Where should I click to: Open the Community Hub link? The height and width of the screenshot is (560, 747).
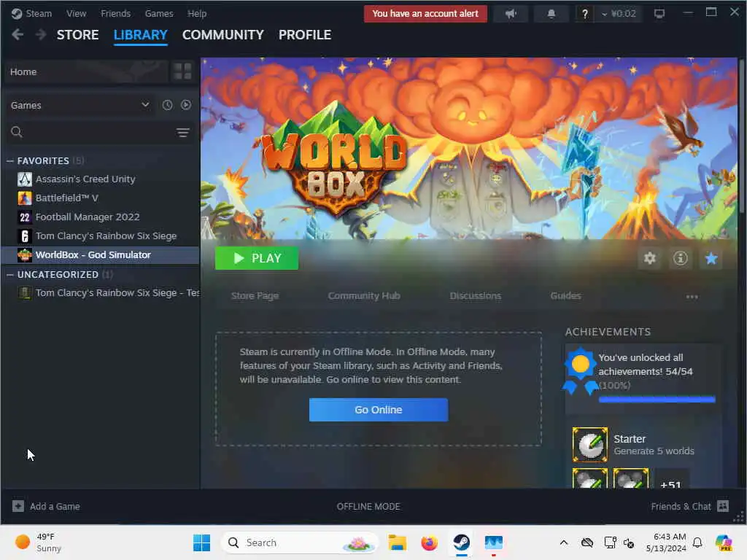click(364, 296)
